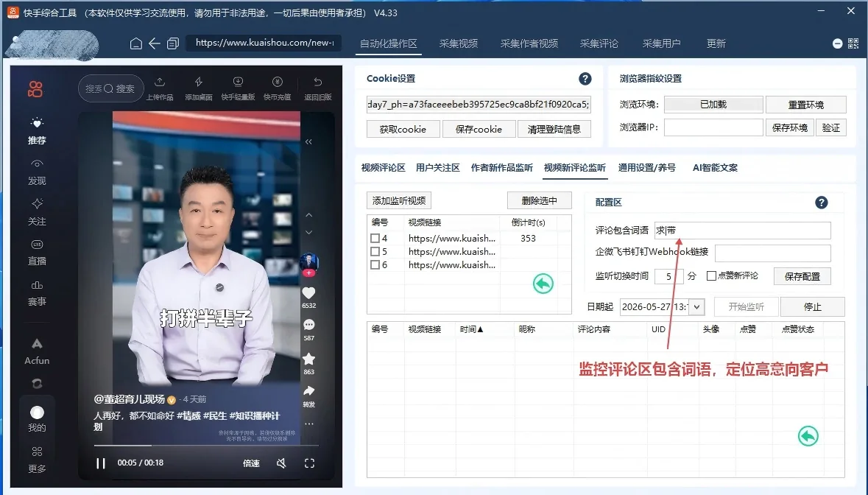Switch to the 采集视频 tab
This screenshot has width=868, height=495.
459,43
